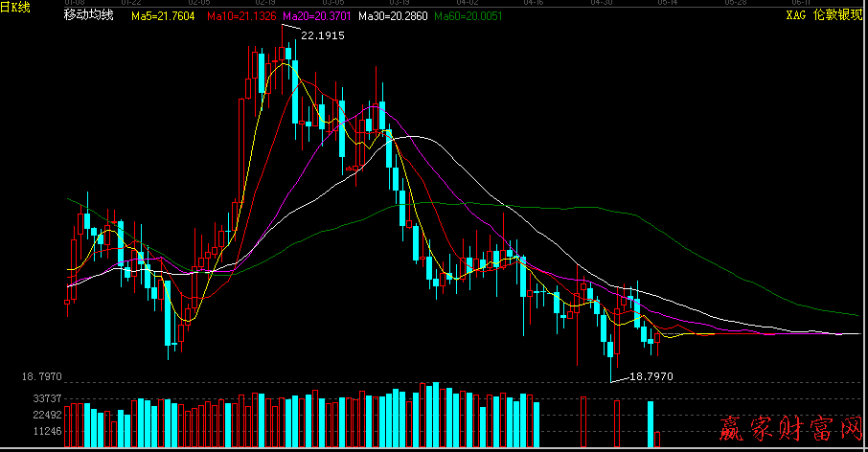Open the 赢家财富网 watermark link
The width and height of the screenshot is (868, 452).
(791, 424)
